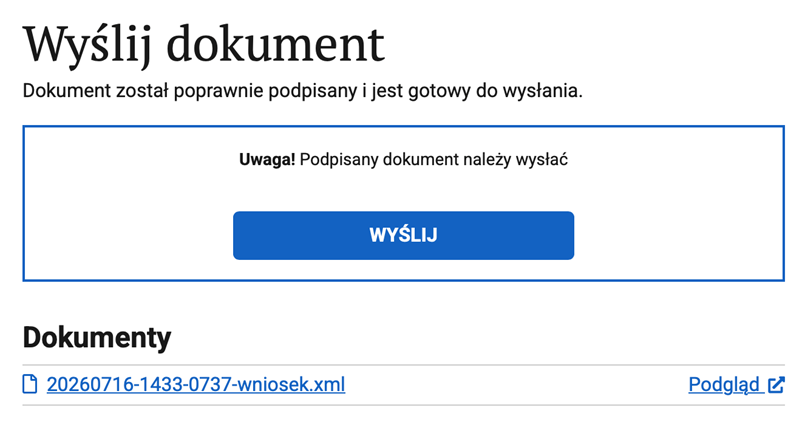This screenshot has height=433, width=809.
Task: Download the wniosek.xml document from the list
Action: (x=196, y=384)
